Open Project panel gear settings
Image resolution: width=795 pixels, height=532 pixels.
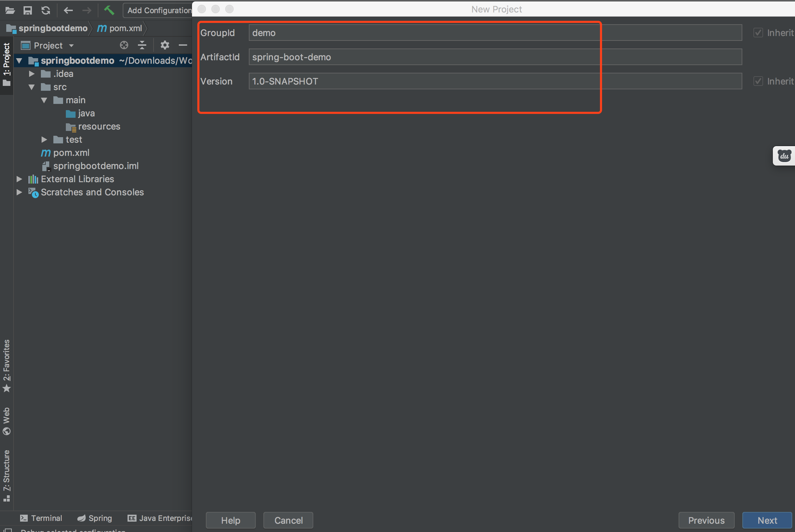(165, 45)
